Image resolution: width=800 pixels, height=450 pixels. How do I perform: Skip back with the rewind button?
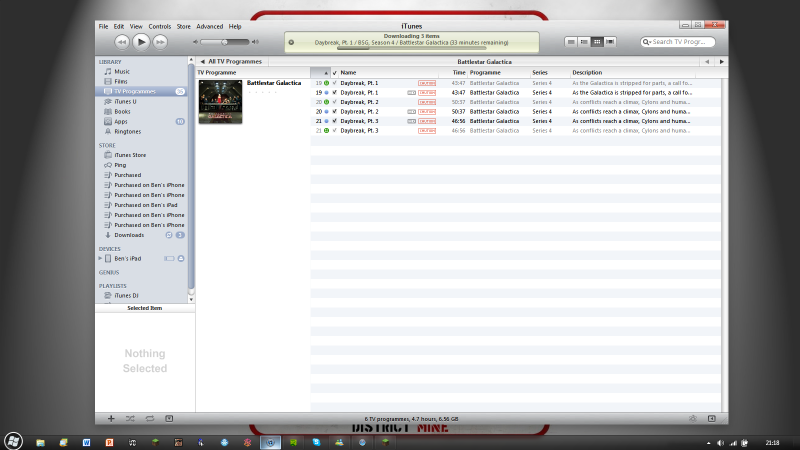[121, 42]
